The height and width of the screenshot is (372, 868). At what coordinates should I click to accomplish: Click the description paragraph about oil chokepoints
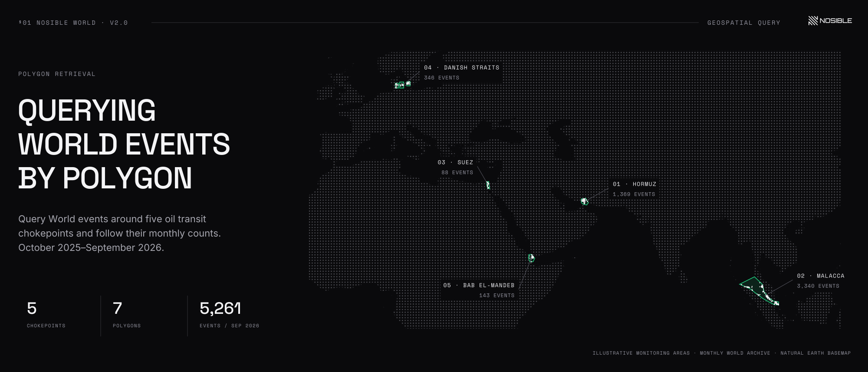click(120, 233)
